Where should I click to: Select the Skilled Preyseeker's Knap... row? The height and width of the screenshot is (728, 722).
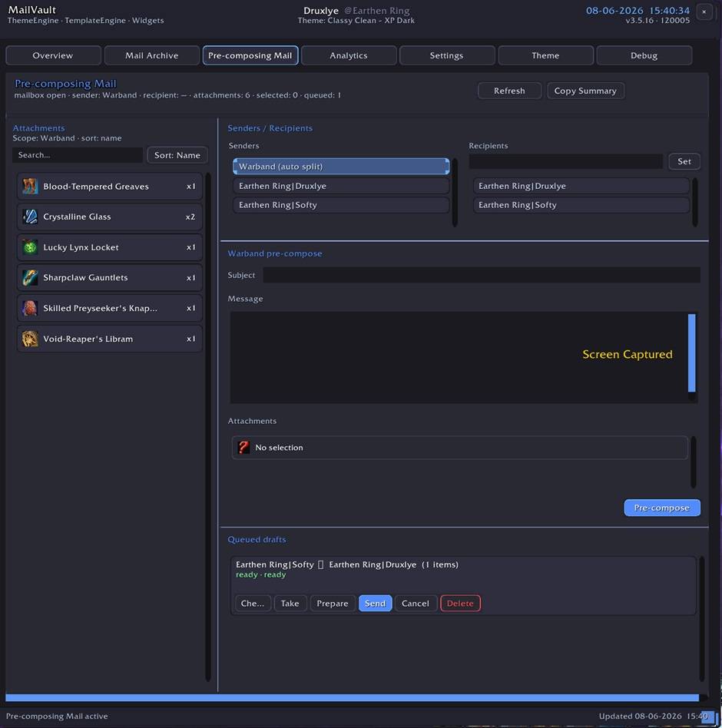coord(110,308)
